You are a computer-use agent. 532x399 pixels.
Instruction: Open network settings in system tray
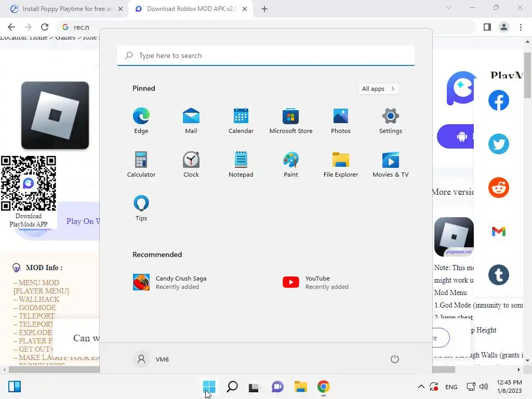coord(471,387)
